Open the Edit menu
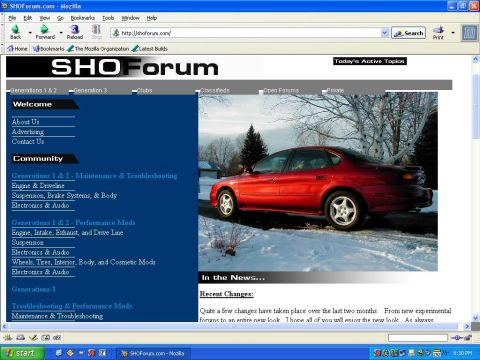 28,18
